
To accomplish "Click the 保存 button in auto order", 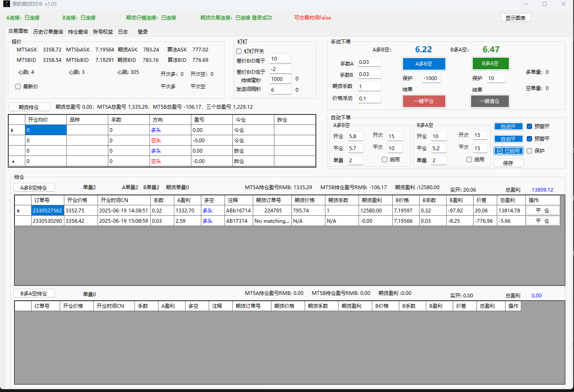I will [x=508, y=163].
